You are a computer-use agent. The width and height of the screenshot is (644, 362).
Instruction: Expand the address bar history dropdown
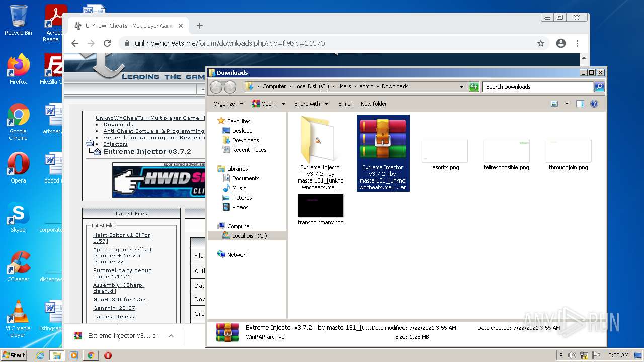pos(461,87)
